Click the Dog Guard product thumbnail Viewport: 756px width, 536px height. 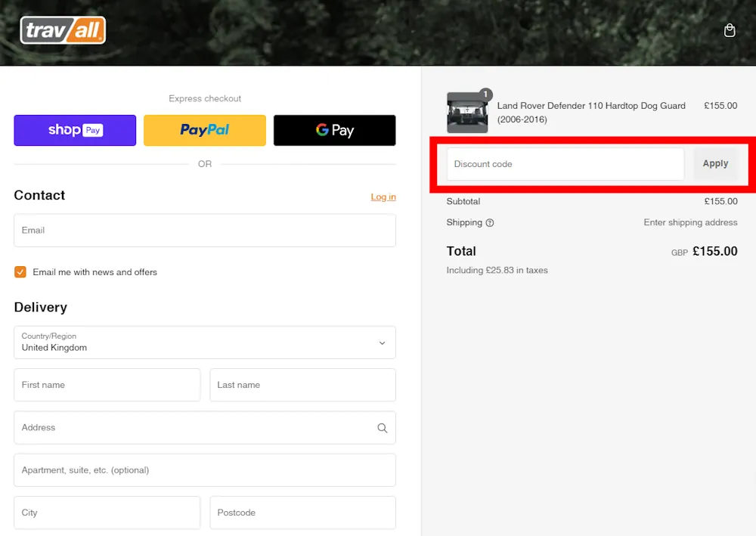467,113
